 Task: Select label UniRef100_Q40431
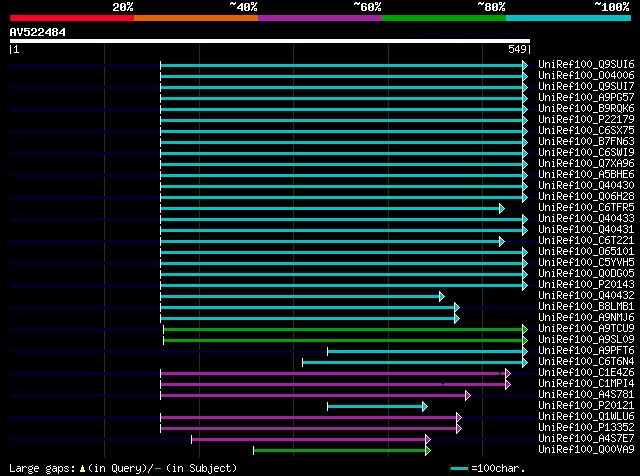(586, 229)
